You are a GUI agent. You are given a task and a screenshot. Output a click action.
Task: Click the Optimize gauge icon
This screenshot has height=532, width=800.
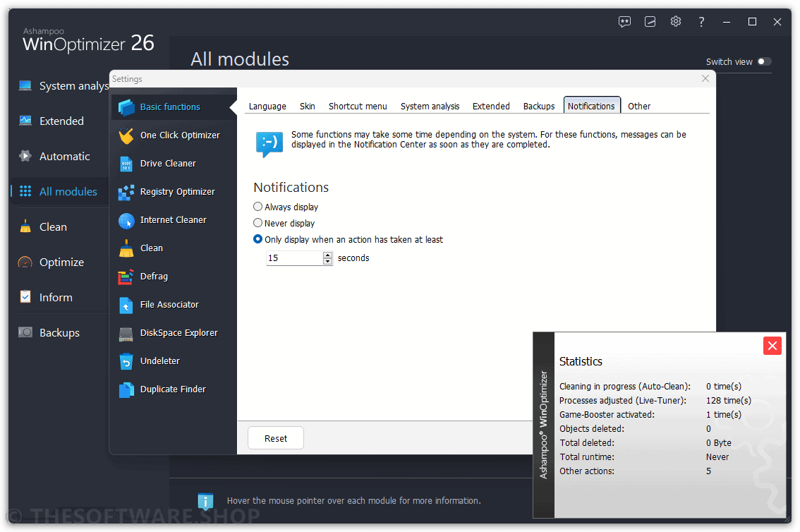click(x=25, y=262)
